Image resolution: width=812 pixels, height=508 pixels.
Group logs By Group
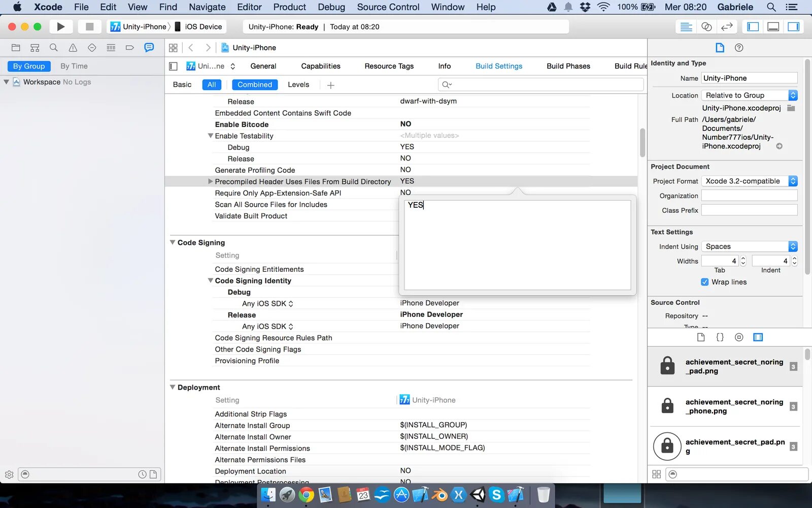(x=29, y=66)
